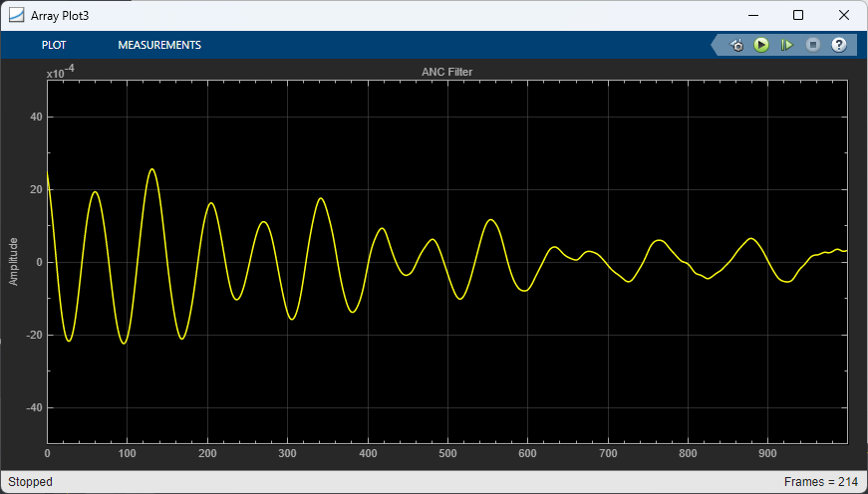
Task: Click the Stopped status text
Action: (x=31, y=482)
